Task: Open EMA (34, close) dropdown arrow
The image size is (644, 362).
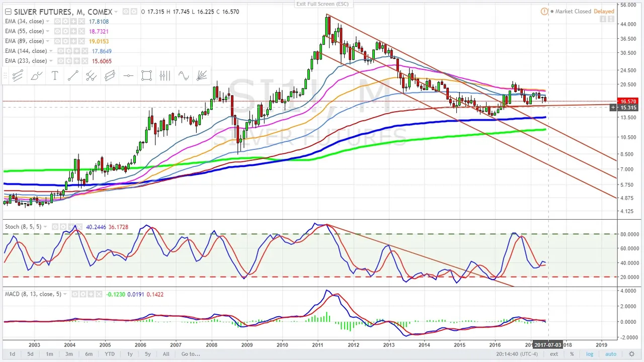Action: (47, 22)
